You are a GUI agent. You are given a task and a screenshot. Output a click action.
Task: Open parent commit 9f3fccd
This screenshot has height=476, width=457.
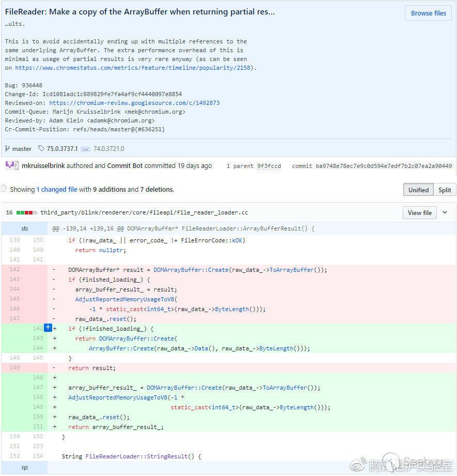[x=269, y=166]
